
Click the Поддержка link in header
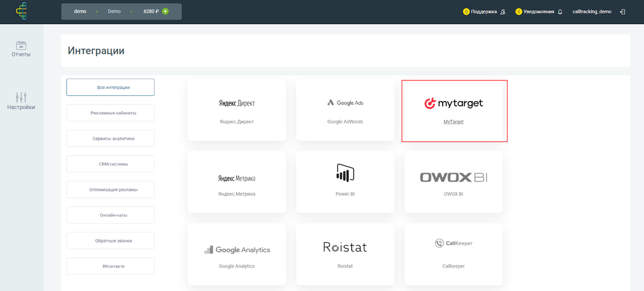[x=484, y=11]
